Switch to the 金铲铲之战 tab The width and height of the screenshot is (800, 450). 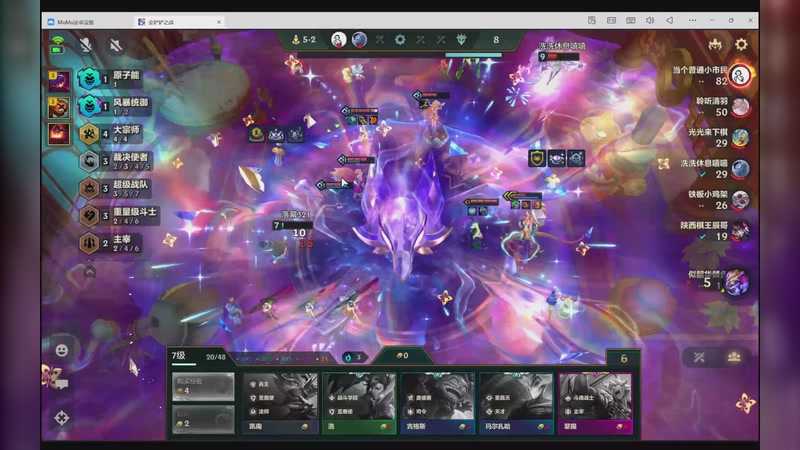pyautogui.click(x=179, y=22)
